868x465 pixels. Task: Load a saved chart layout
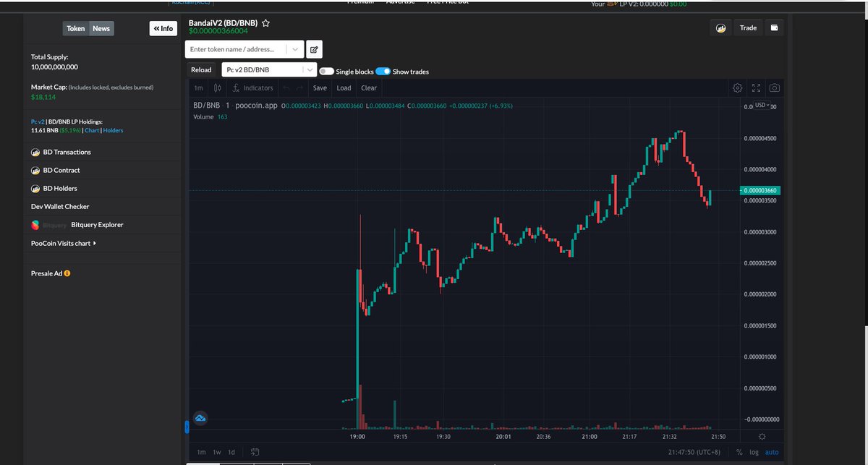(x=344, y=88)
